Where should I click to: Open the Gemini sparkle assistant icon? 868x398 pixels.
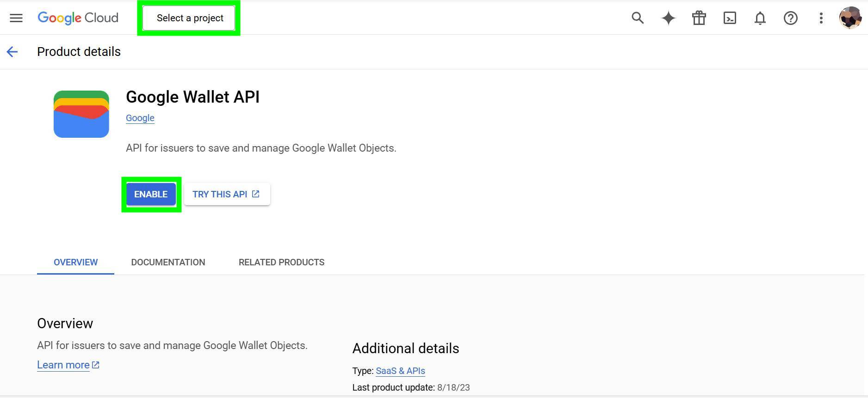pos(668,18)
